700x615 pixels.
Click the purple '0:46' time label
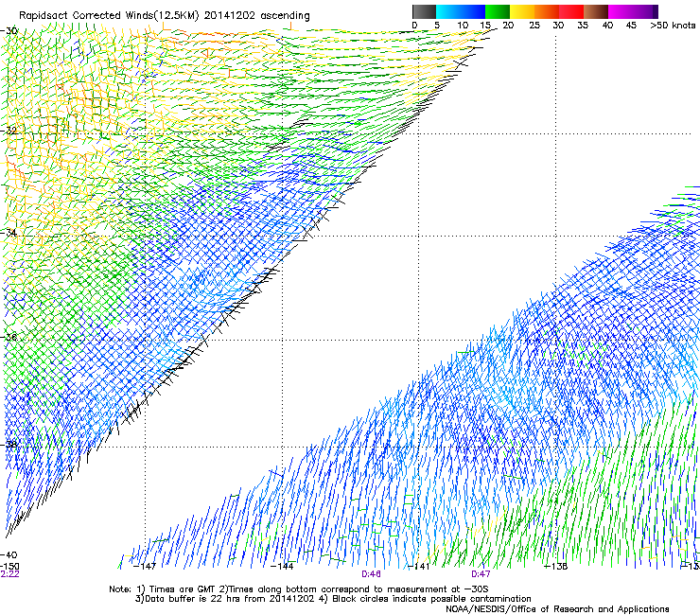[371, 574]
